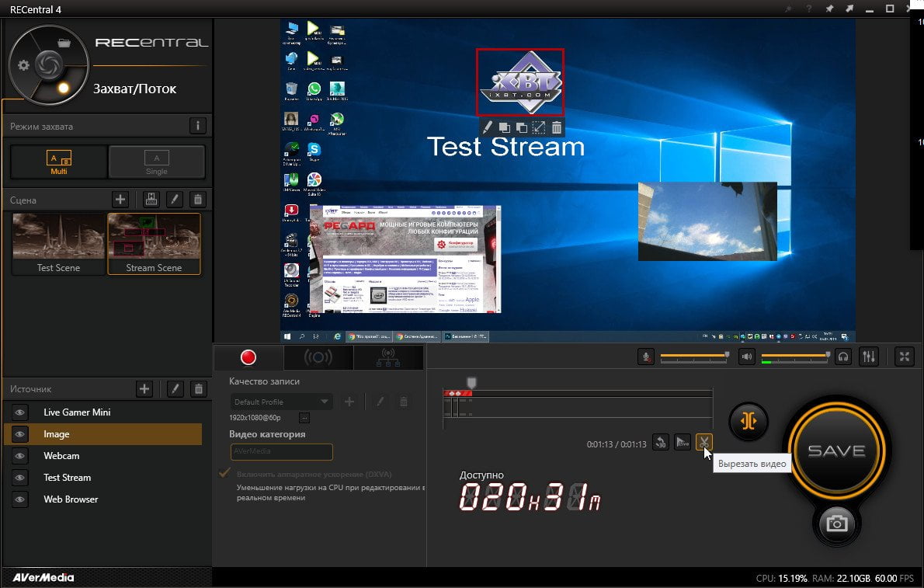Add a new scene with plus icon
The height and width of the screenshot is (588, 924).
tap(120, 200)
